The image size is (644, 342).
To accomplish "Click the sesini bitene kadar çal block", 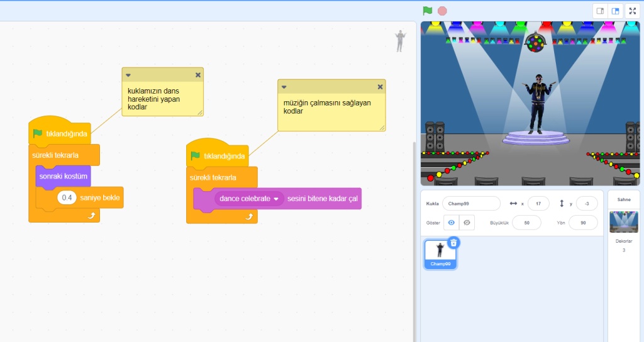I will click(323, 199).
